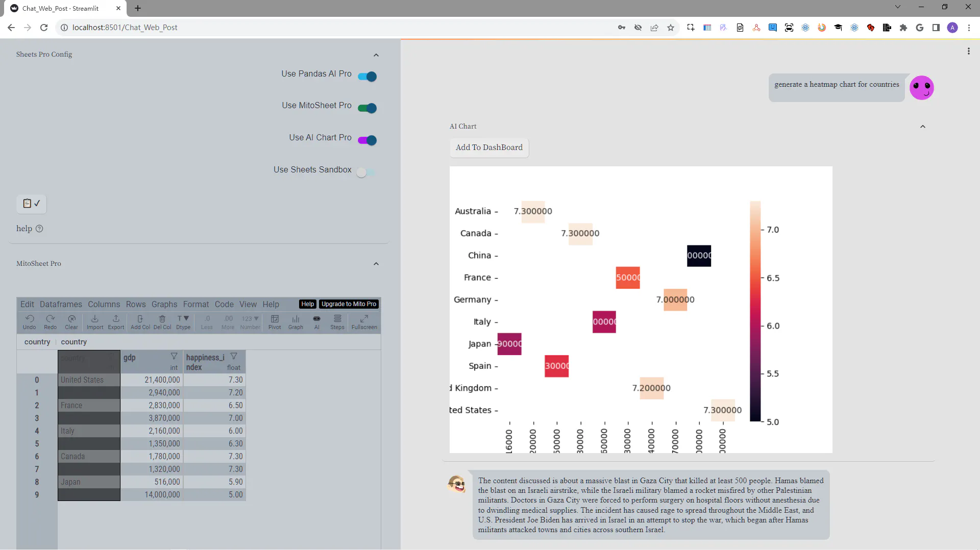Click the help question mark icon
Image resolution: width=980 pixels, height=550 pixels.
[x=39, y=229]
